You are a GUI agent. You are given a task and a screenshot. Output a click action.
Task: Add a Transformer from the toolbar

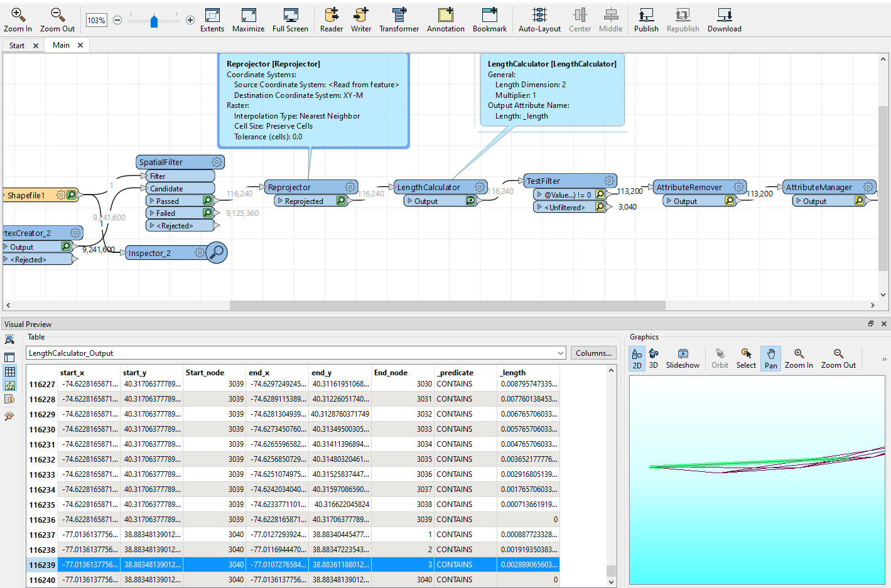399,20
